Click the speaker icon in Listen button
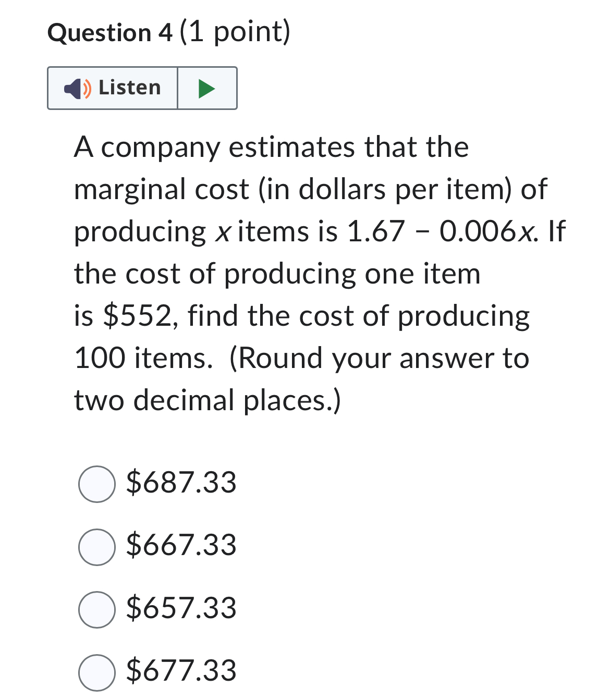The image size is (610, 700). pyautogui.click(x=77, y=88)
